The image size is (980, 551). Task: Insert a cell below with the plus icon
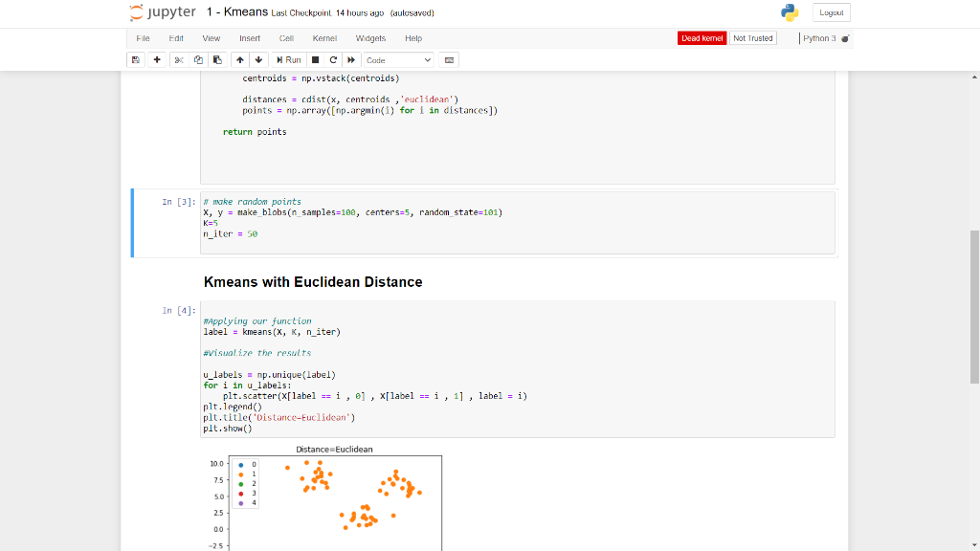click(x=156, y=59)
